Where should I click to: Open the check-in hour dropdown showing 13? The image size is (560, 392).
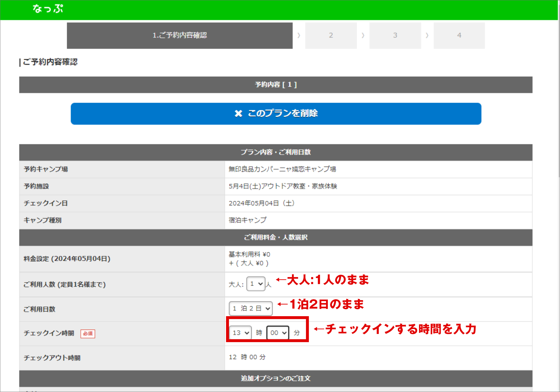coord(240,333)
